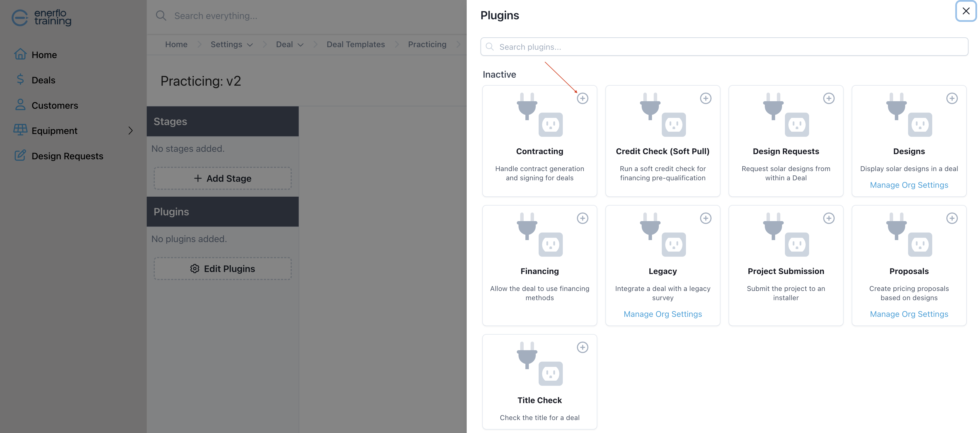980x433 pixels.
Task: Activate the Financing plugin plus icon
Action: (582, 218)
